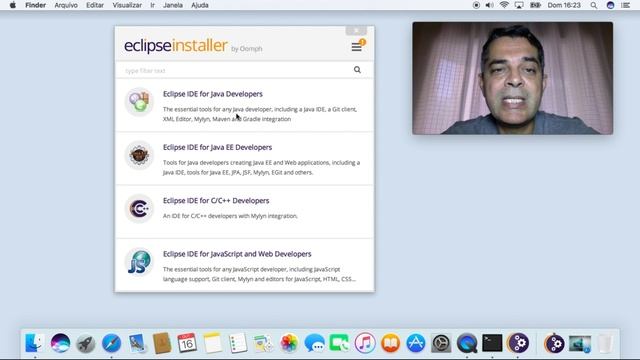Open Calendar from the Dock
640x360 pixels.
click(x=187, y=343)
